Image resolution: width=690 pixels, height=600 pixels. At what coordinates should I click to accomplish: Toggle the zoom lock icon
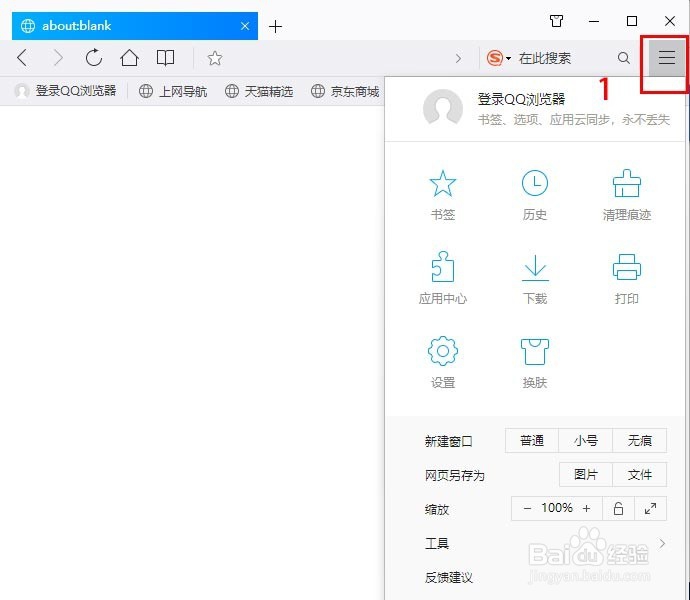click(x=618, y=508)
